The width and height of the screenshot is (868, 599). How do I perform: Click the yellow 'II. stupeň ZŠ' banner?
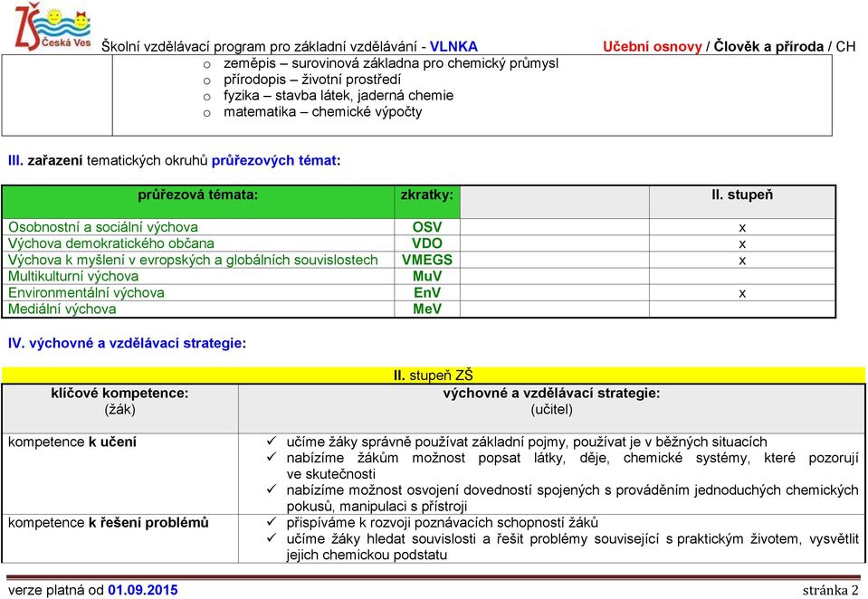434,375
